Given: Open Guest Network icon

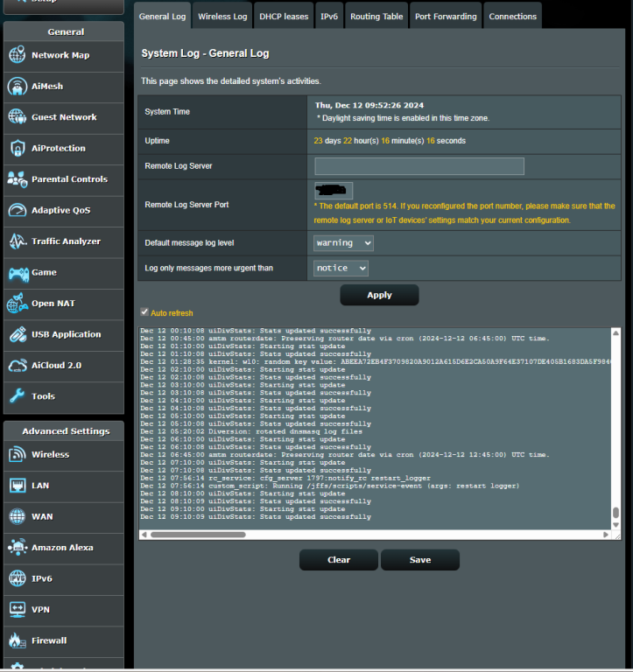Looking at the screenshot, I should (18, 117).
